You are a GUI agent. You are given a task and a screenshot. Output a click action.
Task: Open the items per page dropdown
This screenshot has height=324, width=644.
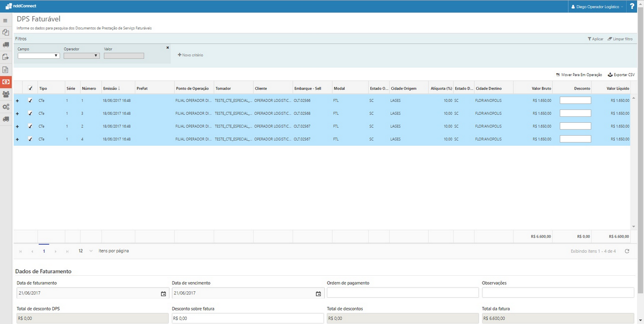[x=85, y=251]
